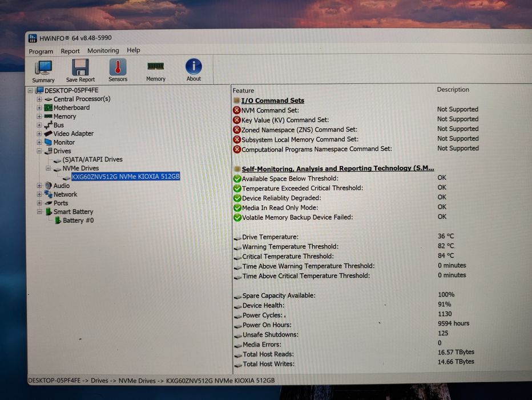Click the 9594 hours value
Viewport: 532px width, 400px height.
tap(453, 323)
